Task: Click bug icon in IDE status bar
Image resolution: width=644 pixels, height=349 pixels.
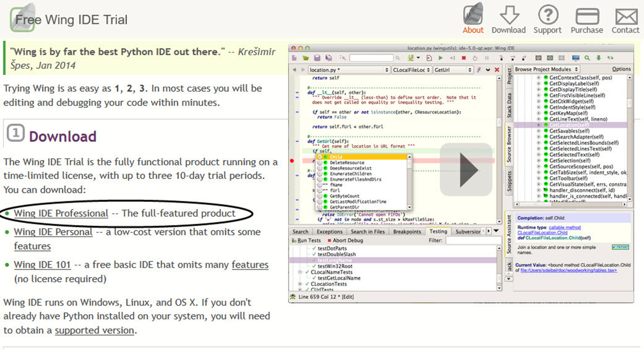Action: click(x=293, y=297)
